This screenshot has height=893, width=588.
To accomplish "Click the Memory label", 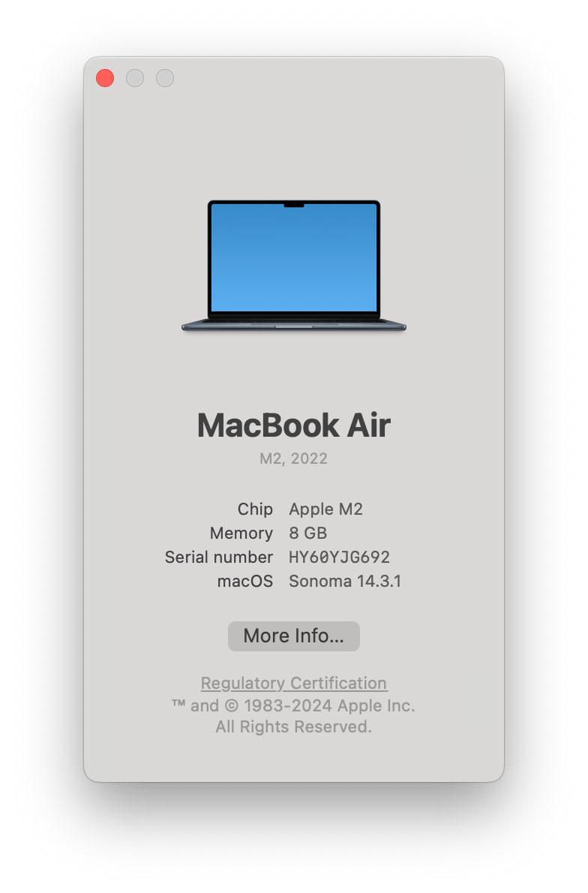I will 241,533.
